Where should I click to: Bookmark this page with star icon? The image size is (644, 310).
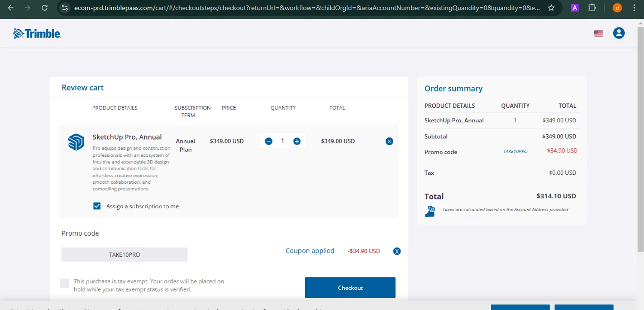coord(551,8)
